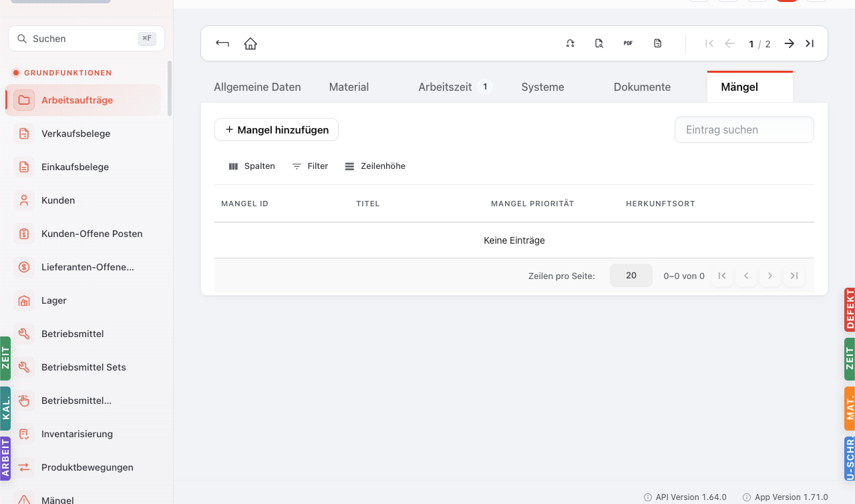Screen dimensions: 855x504
Task: Open the table Filter
Action: pyautogui.click(x=311, y=166)
